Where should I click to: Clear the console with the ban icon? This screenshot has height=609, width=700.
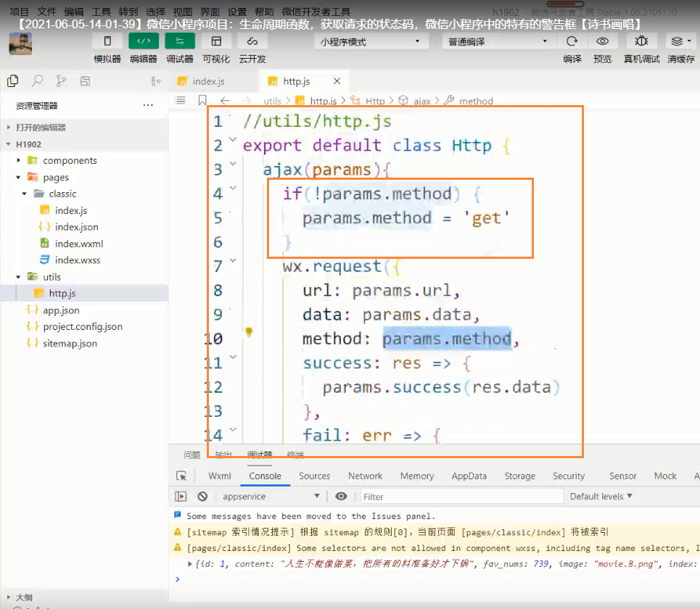tap(202, 496)
